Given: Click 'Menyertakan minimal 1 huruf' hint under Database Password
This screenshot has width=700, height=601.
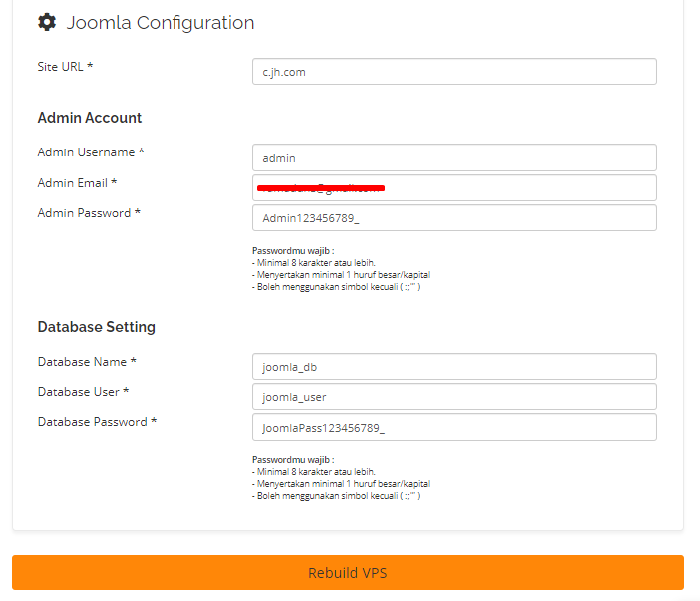Looking at the screenshot, I should (x=341, y=484).
